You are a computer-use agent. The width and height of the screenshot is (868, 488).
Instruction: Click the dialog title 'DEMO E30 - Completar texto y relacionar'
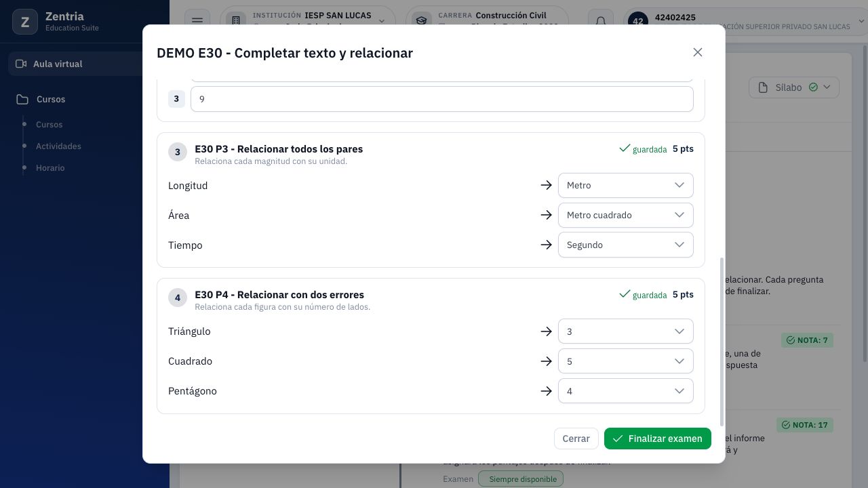point(285,53)
